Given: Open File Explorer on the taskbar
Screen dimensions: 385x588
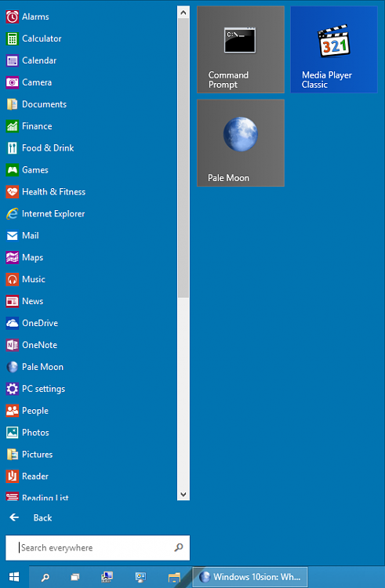Looking at the screenshot, I should click(x=174, y=577).
